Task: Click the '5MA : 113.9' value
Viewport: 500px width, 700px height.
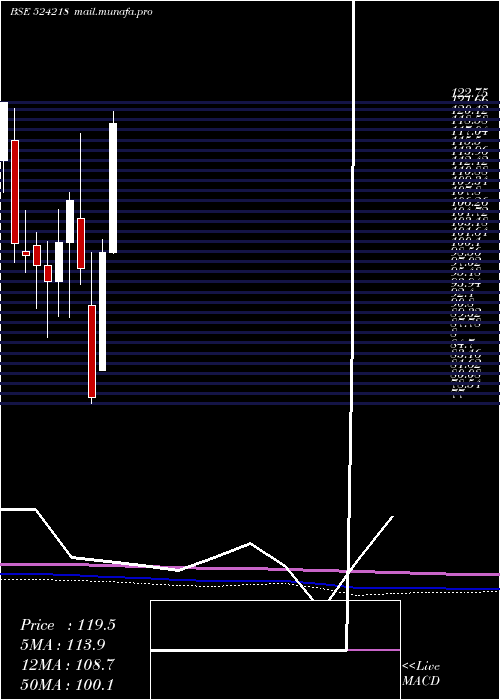Action: tap(63, 645)
